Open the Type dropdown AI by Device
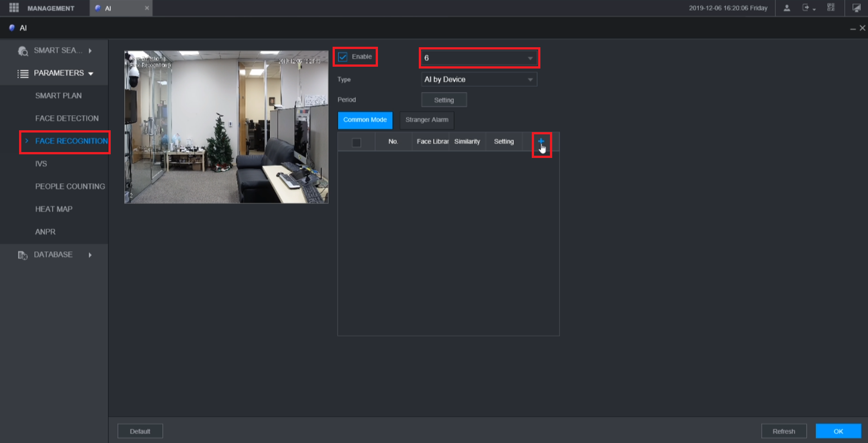 (x=479, y=79)
